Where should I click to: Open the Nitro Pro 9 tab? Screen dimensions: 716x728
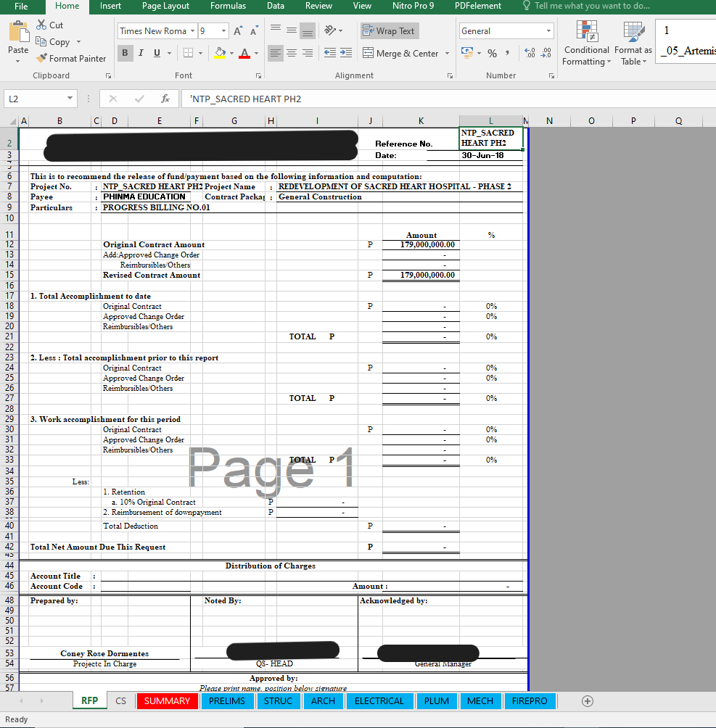pyautogui.click(x=413, y=6)
